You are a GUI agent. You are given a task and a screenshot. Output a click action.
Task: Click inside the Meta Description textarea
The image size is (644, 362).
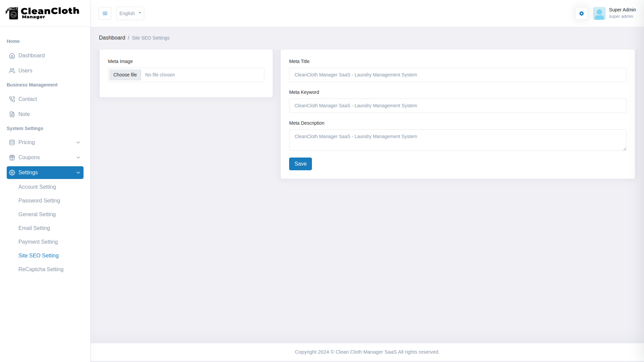coord(458,140)
